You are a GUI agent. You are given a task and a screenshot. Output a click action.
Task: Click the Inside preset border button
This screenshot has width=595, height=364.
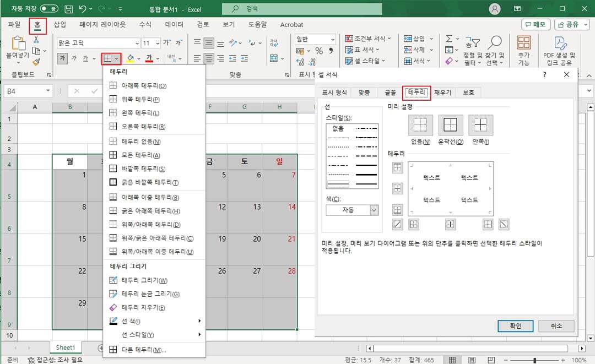(480, 125)
